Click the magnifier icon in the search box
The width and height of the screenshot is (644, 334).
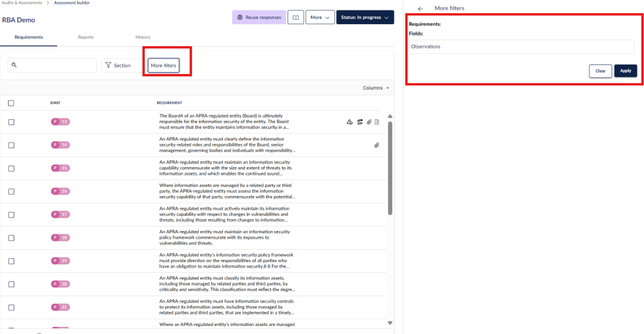click(x=14, y=65)
